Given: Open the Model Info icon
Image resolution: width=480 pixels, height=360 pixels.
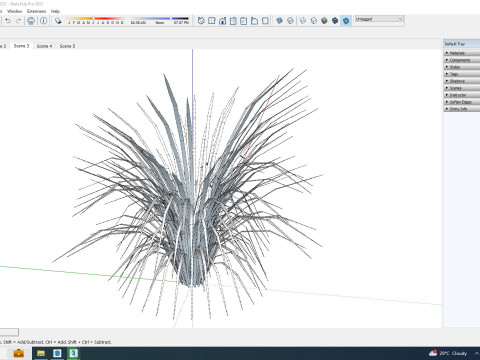Looking at the screenshot, I should (x=44, y=21).
